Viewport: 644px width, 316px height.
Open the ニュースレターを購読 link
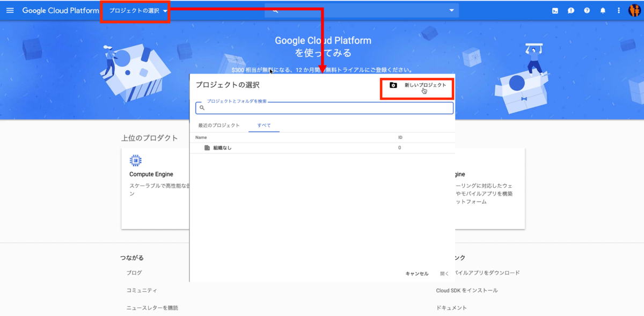[x=152, y=308]
